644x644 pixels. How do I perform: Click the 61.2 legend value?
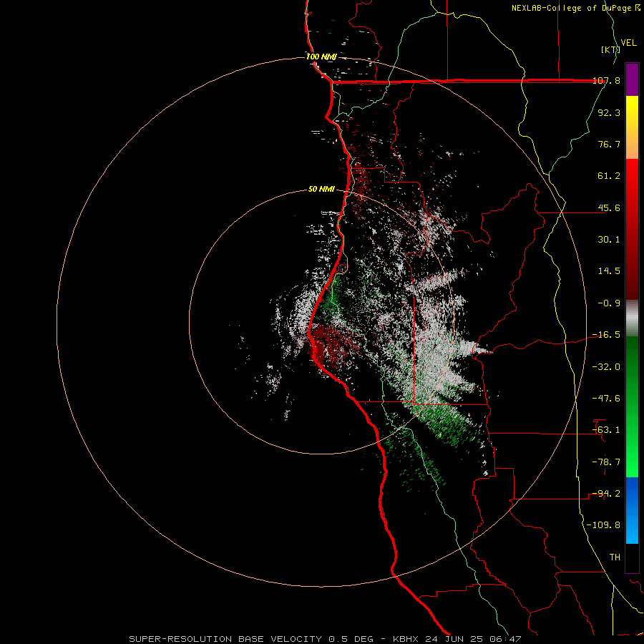(609, 176)
